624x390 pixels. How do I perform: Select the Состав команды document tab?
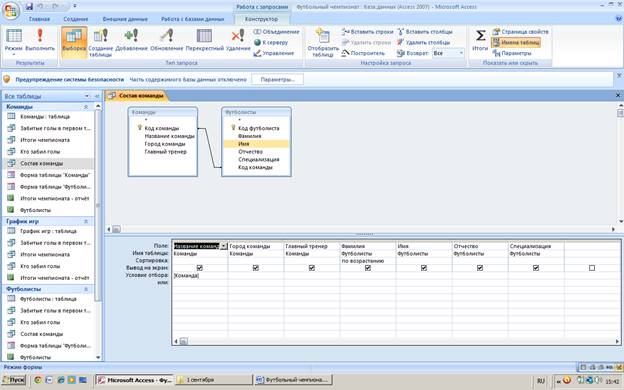point(137,96)
